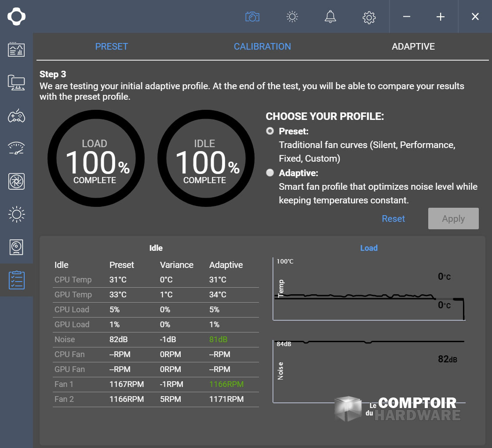Screen dimensions: 492x448
Task: Open the settings gear icon
Action: pos(369,17)
